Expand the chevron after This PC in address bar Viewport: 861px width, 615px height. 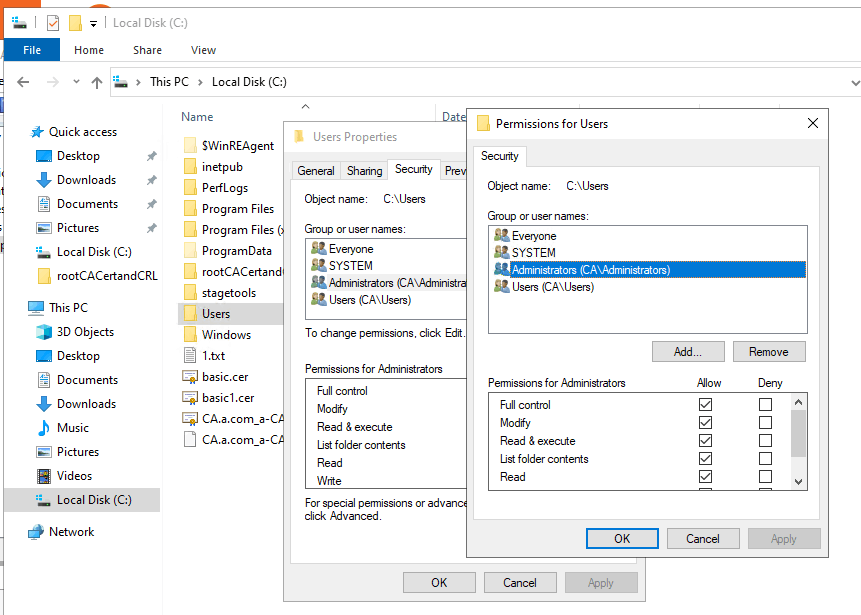[200, 82]
